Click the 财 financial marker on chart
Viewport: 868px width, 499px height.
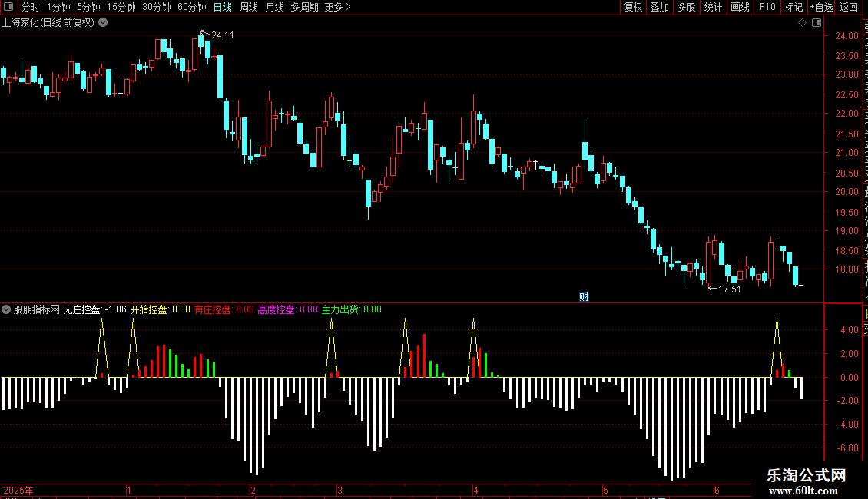pyautogui.click(x=584, y=297)
